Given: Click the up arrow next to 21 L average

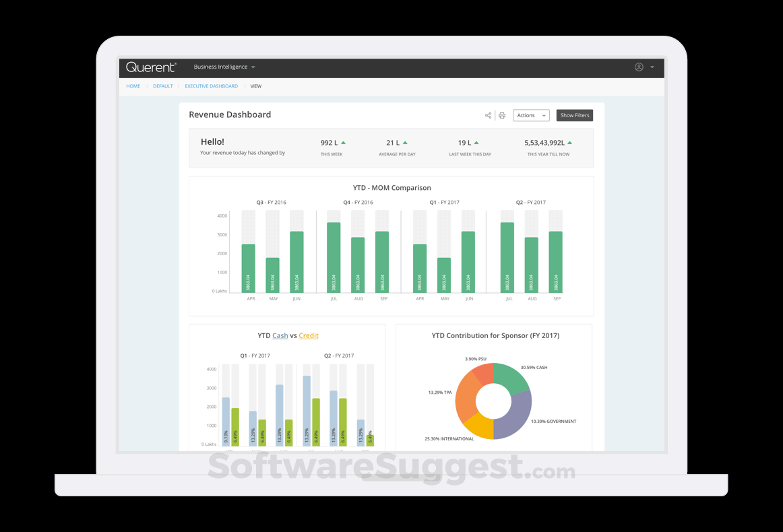Looking at the screenshot, I should pos(405,141).
